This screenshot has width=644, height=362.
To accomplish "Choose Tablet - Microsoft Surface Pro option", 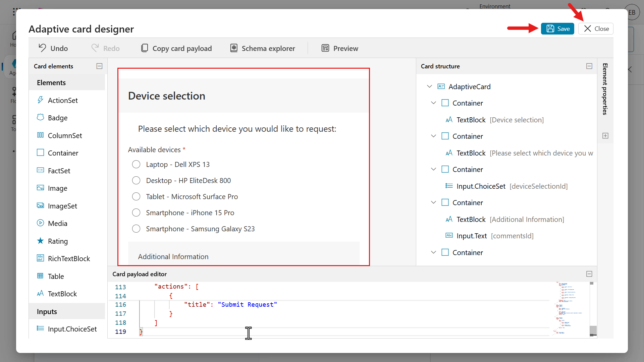I will coord(136,196).
